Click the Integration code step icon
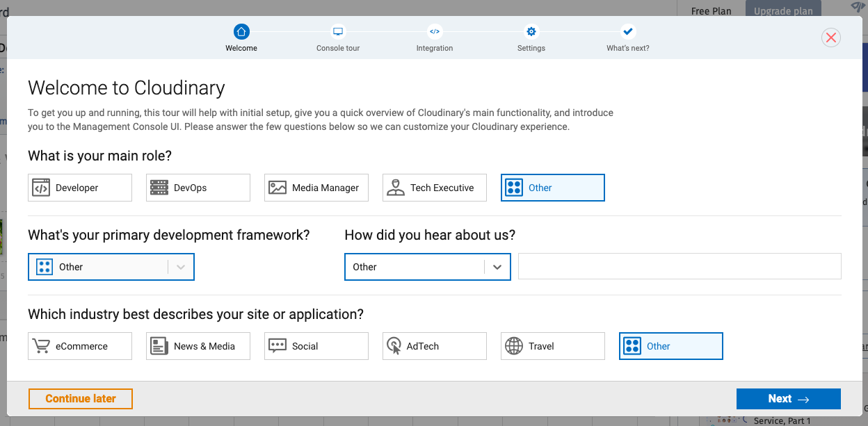The image size is (868, 426). pos(435,31)
